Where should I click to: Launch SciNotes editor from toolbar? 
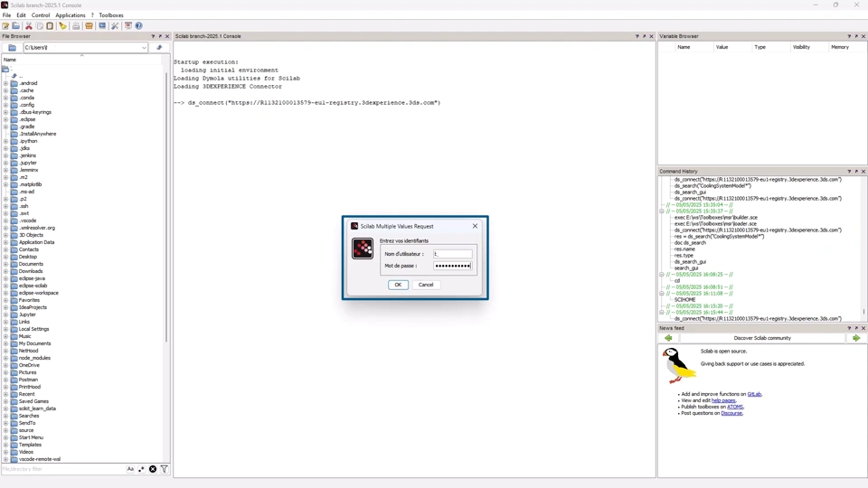[x=5, y=26]
